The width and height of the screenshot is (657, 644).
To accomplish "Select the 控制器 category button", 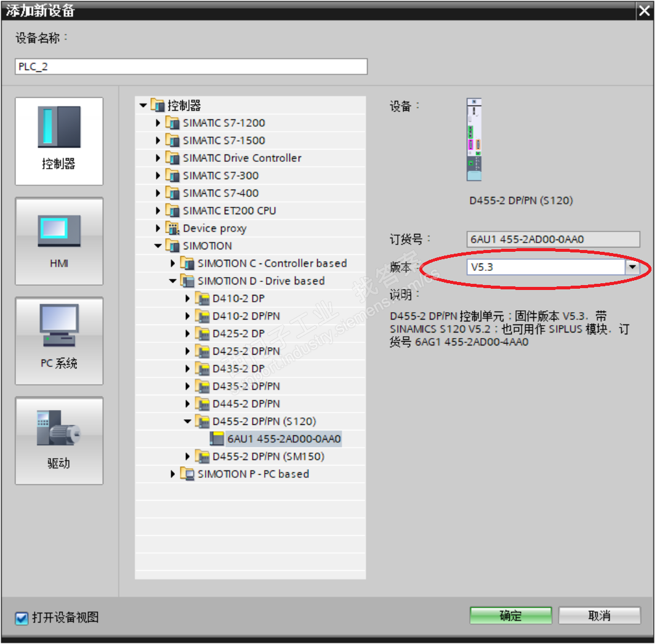I will coord(59,141).
